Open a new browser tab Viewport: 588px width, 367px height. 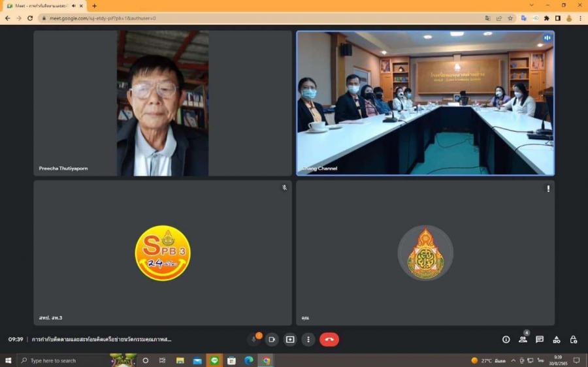tap(94, 6)
